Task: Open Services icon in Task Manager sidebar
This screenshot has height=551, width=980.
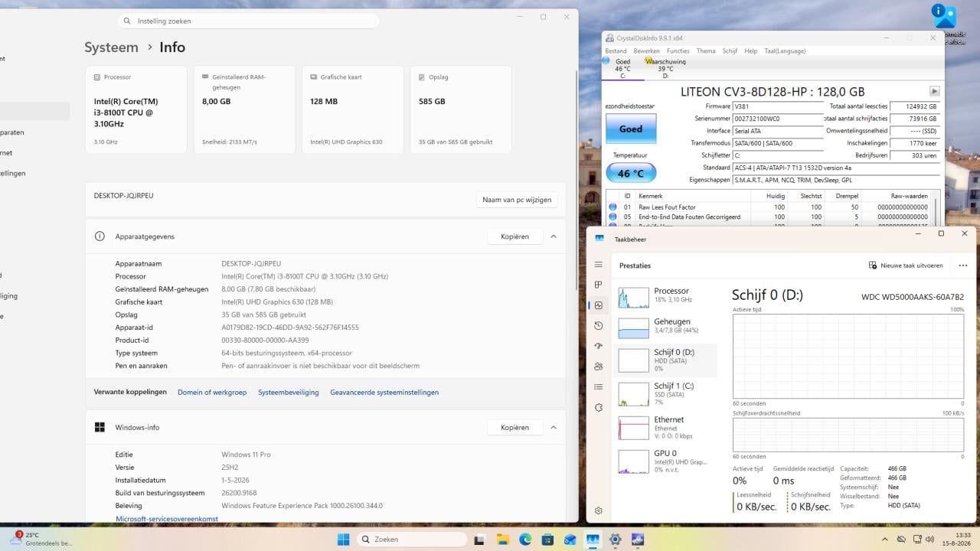Action: click(599, 407)
